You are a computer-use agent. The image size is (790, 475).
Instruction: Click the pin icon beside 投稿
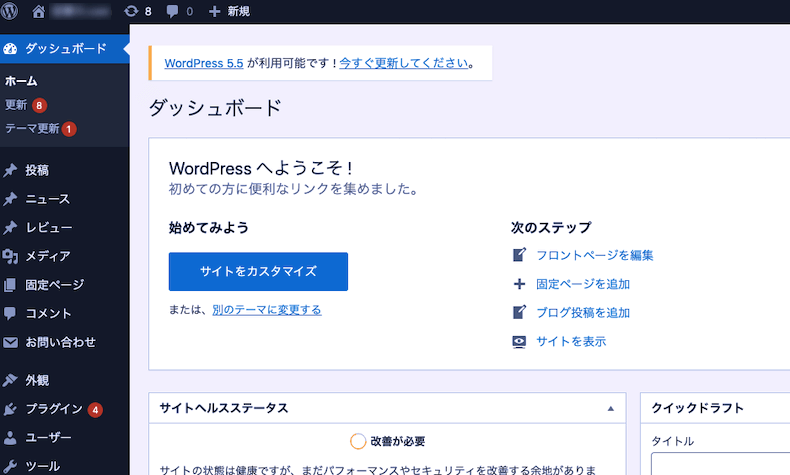(10, 170)
